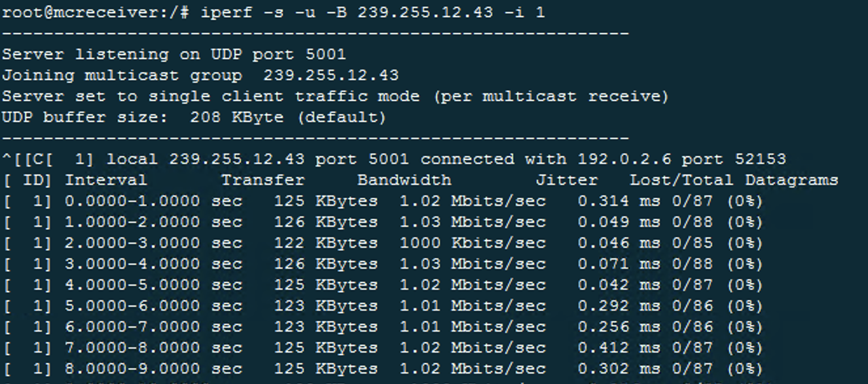Image resolution: width=868 pixels, height=384 pixels.
Task: Click the 122 KBytes transfer value
Action: [325, 243]
